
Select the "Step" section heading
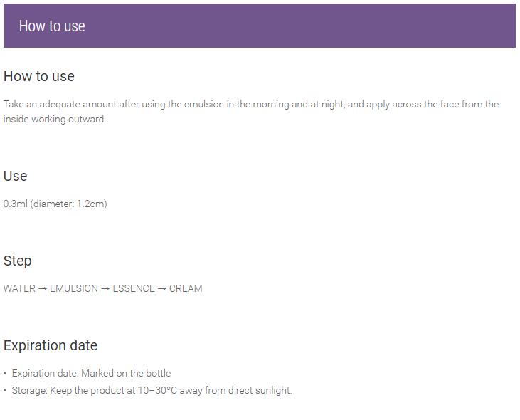pyautogui.click(x=18, y=261)
